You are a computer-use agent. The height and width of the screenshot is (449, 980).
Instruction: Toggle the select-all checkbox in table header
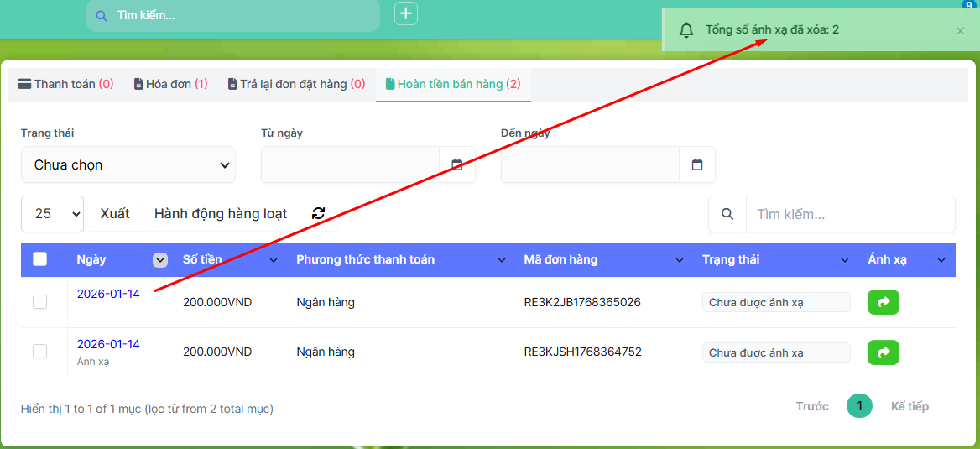pos(40,259)
